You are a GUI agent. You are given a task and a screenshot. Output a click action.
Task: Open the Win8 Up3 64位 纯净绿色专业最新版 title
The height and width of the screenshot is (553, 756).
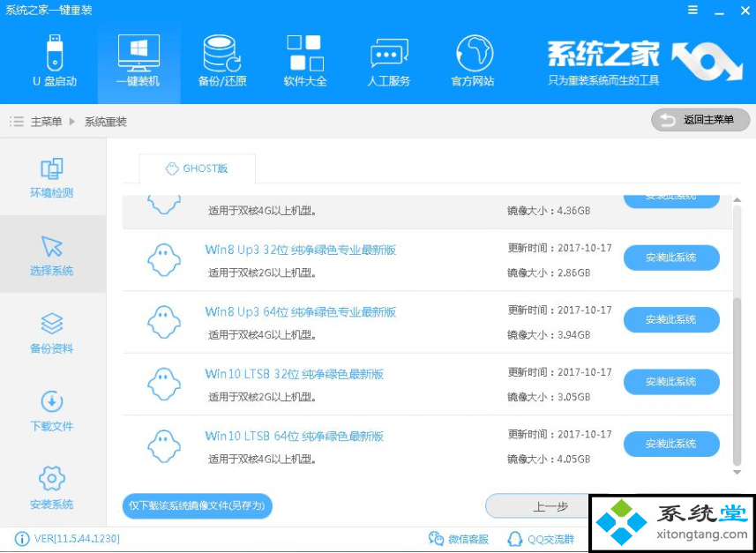tap(301, 312)
